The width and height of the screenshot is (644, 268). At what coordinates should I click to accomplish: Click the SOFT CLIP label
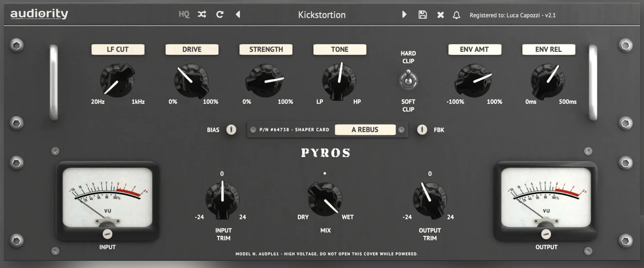click(408, 106)
